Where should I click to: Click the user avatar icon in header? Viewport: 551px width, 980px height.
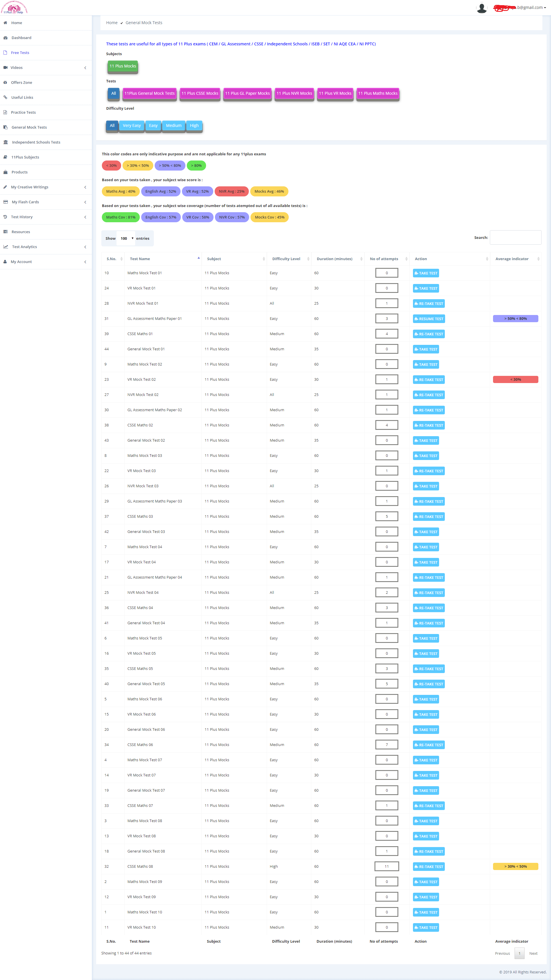coord(482,7)
